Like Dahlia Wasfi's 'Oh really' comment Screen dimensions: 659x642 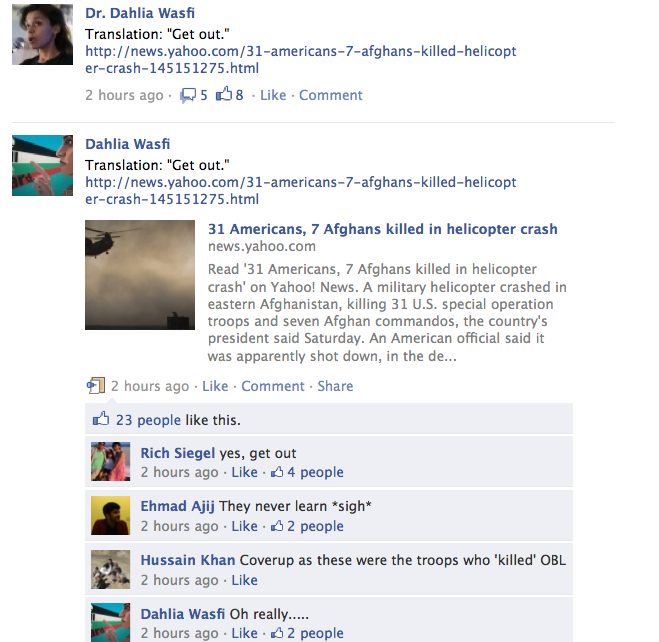(244, 633)
